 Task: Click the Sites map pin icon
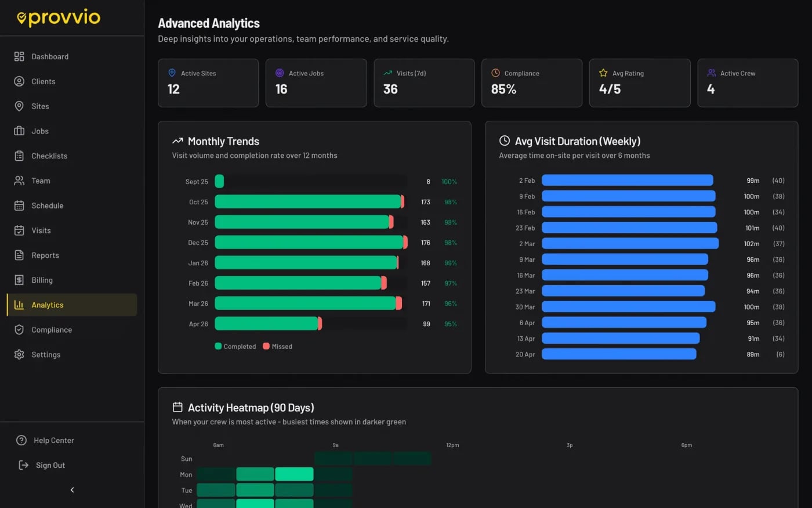[19, 106]
